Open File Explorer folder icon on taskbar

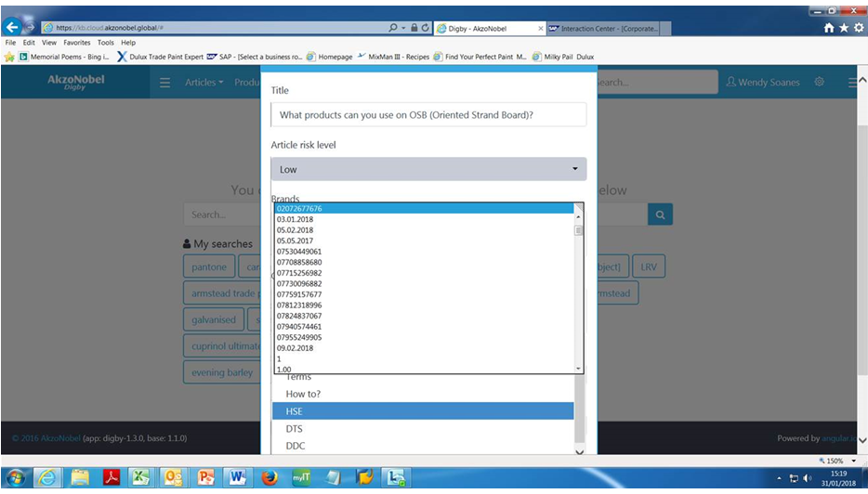[x=80, y=477]
